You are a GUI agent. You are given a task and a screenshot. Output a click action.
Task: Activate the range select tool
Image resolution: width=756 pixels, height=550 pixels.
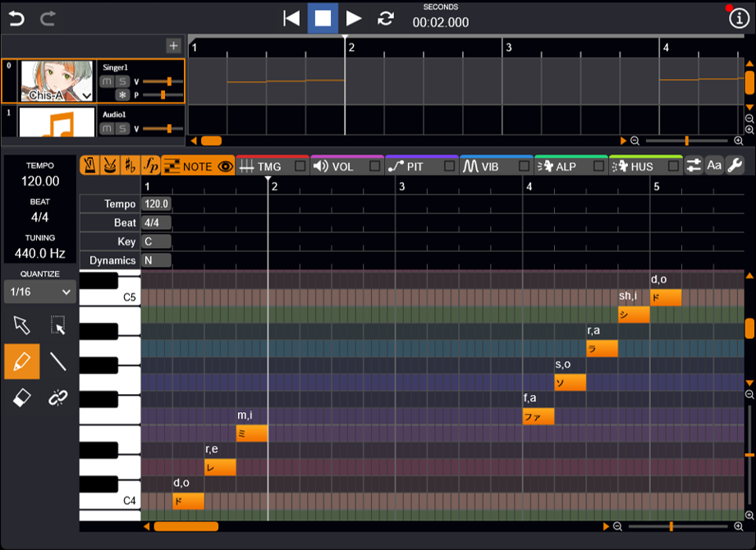click(57, 325)
